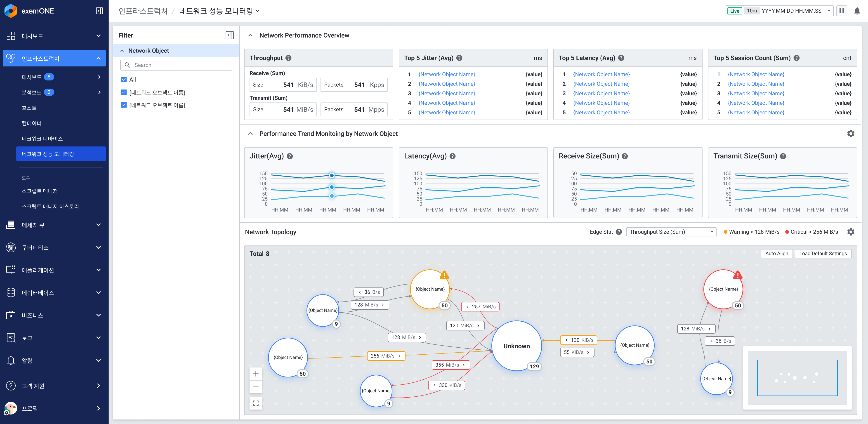The height and width of the screenshot is (424, 868).
Task: Click Throughput help question mark icon
Action: coord(288,58)
